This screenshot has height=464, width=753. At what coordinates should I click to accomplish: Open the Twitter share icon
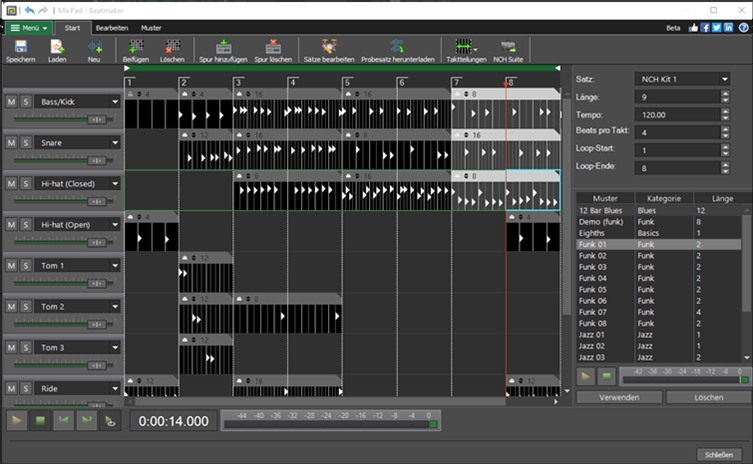coord(717,28)
